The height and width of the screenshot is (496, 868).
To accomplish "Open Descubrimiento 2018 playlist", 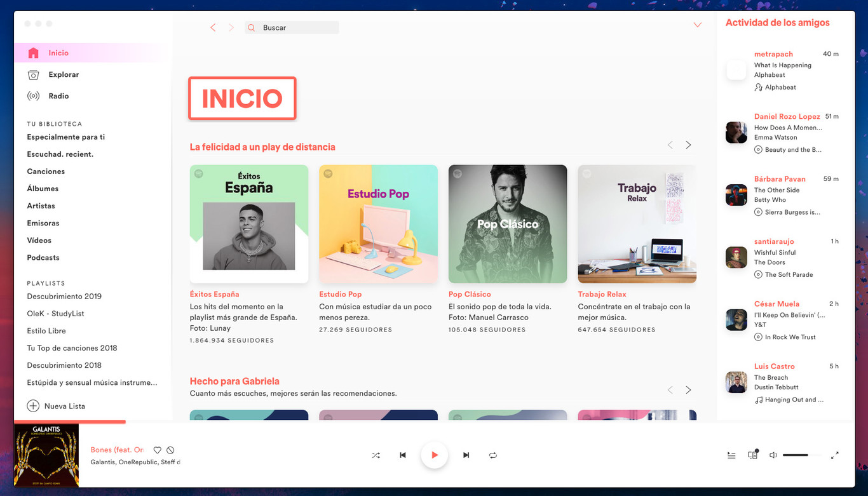I will click(x=64, y=365).
